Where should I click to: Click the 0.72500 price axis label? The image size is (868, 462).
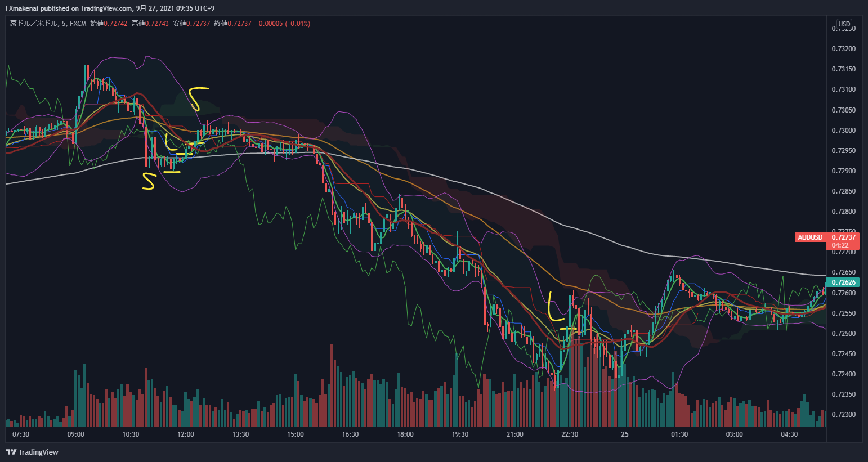pos(843,334)
